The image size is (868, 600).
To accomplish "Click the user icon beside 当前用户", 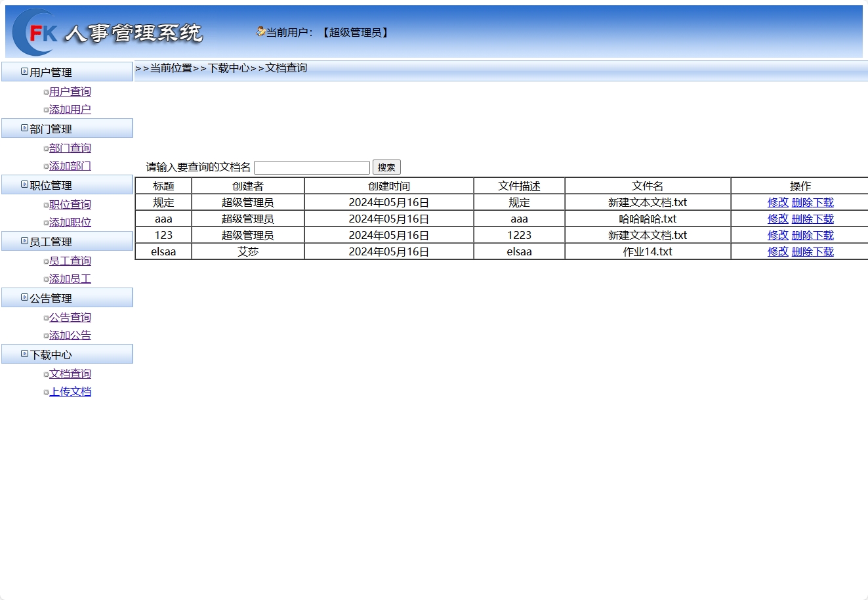I will tap(260, 32).
